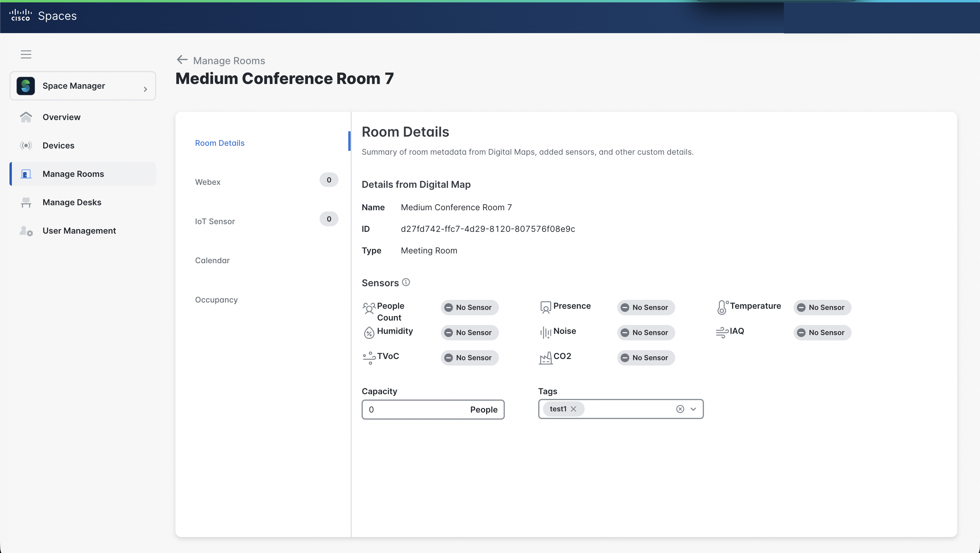The image size is (980, 553).
Task: Expand the Tags dropdown arrow
Action: click(693, 409)
